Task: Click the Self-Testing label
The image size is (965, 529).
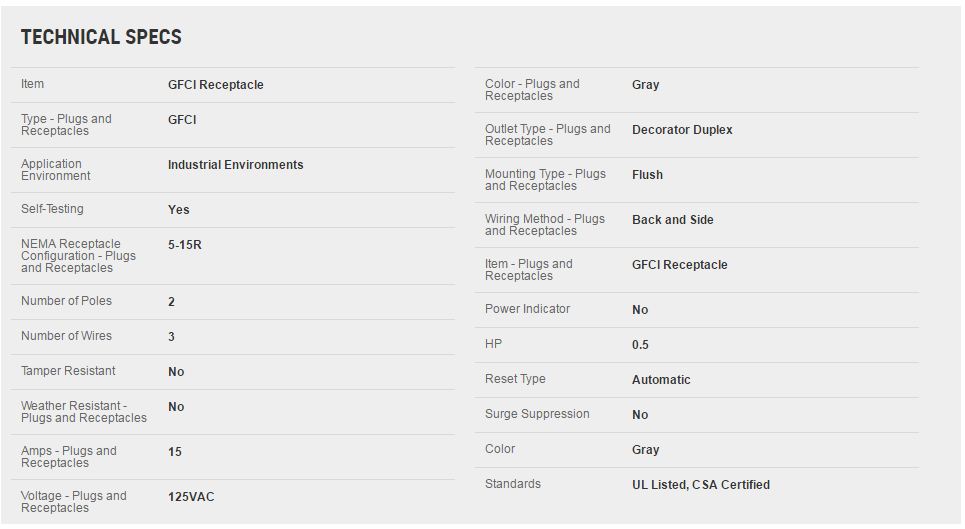Action: [52, 209]
